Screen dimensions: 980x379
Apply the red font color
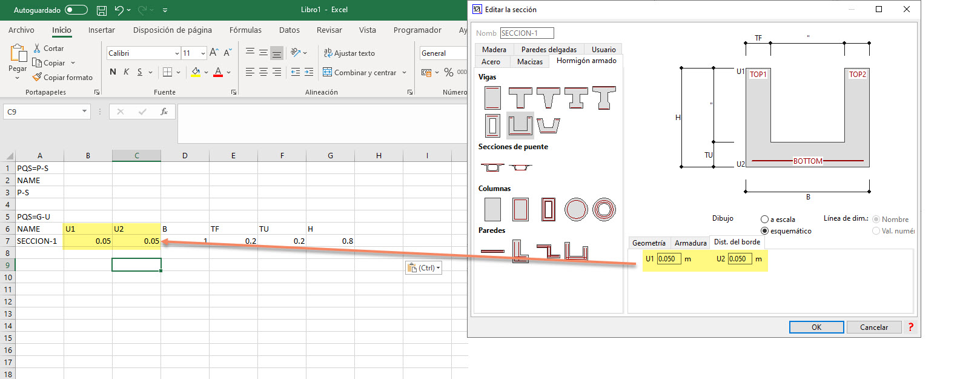click(x=218, y=72)
